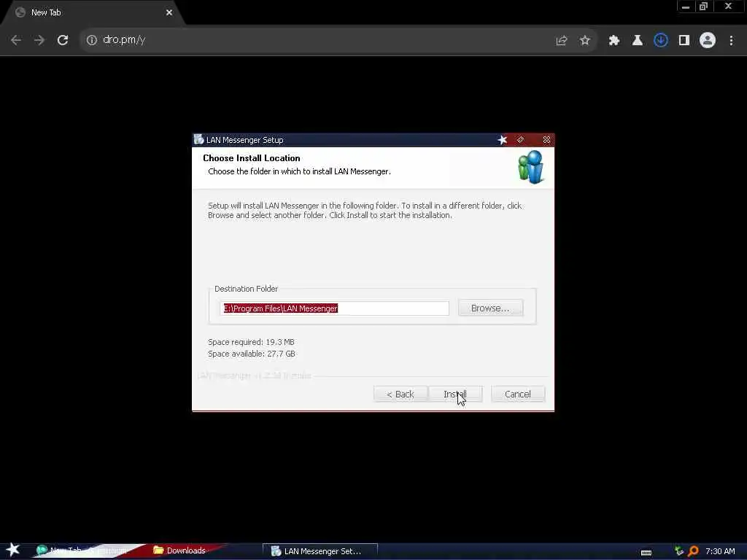747x560 pixels.
Task: Open the profile avatar menu
Action: [708, 41]
